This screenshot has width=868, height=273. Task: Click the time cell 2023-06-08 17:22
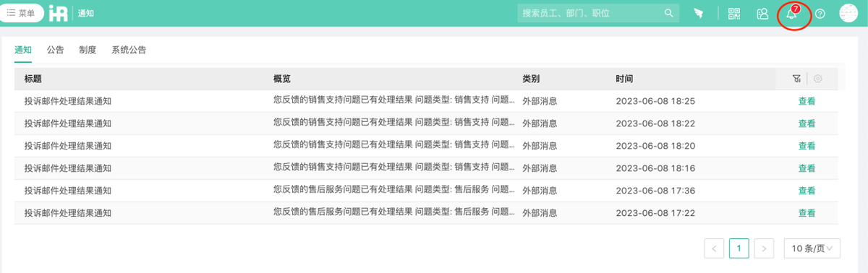[x=655, y=213]
